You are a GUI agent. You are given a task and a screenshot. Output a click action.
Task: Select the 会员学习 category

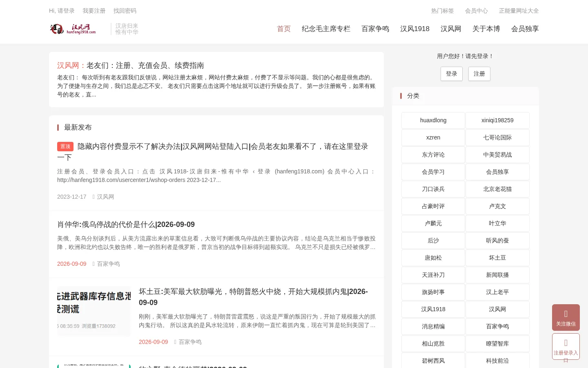(x=433, y=172)
